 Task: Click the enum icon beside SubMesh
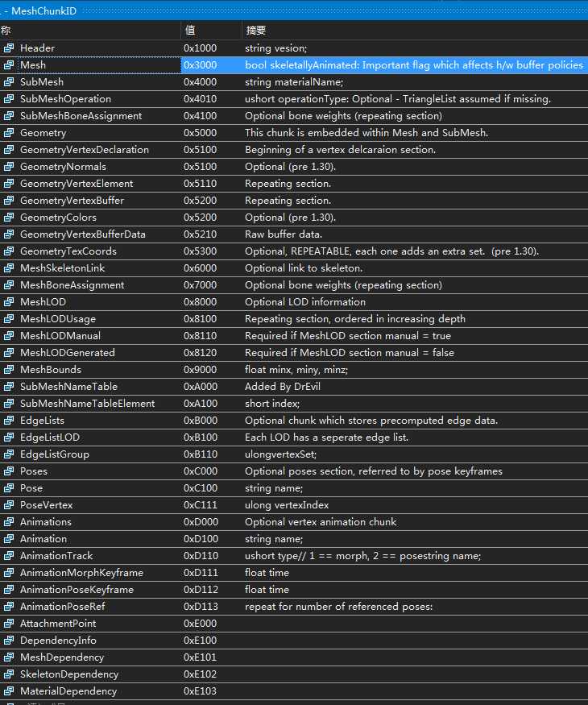[x=9, y=82]
